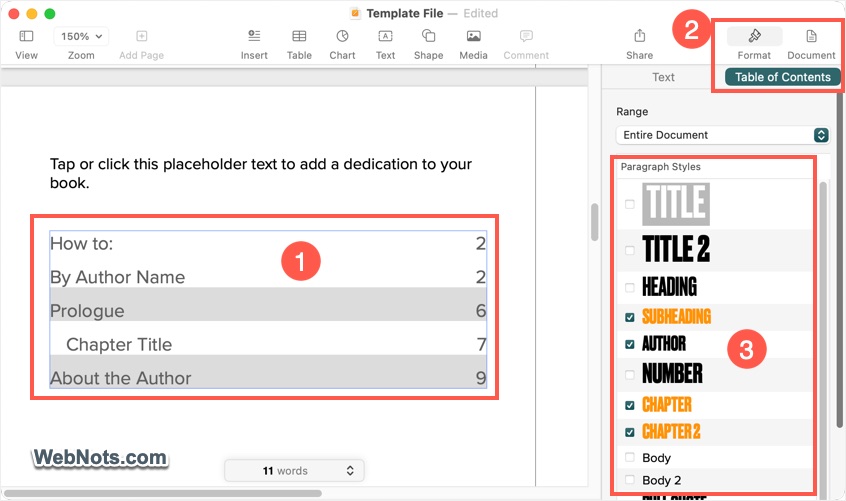Click the dedication placeholder text

(261, 173)
